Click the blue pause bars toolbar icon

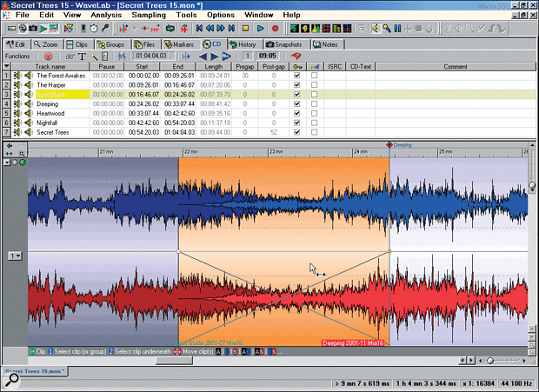point(397,29)
